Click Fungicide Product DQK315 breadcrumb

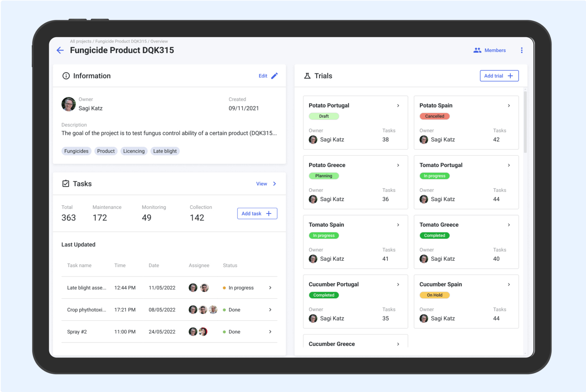click(x=121, y=41)
